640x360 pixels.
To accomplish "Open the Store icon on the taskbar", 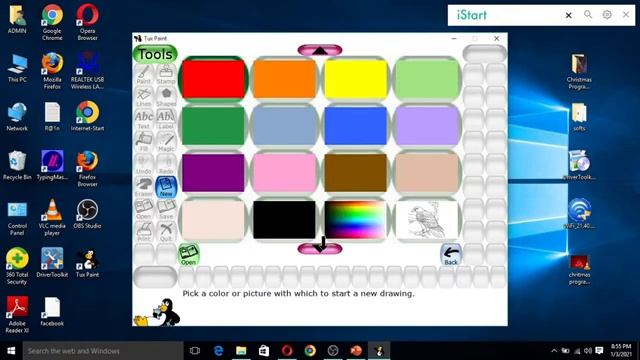I will click(264, 351).
